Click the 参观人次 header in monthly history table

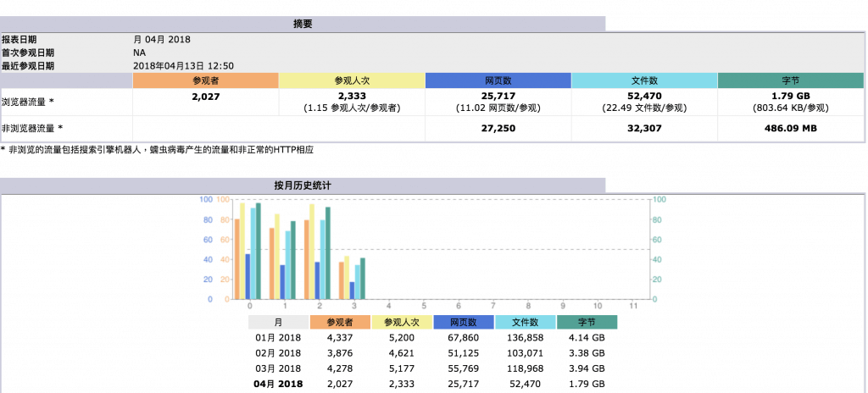click(x=401, y=322)
